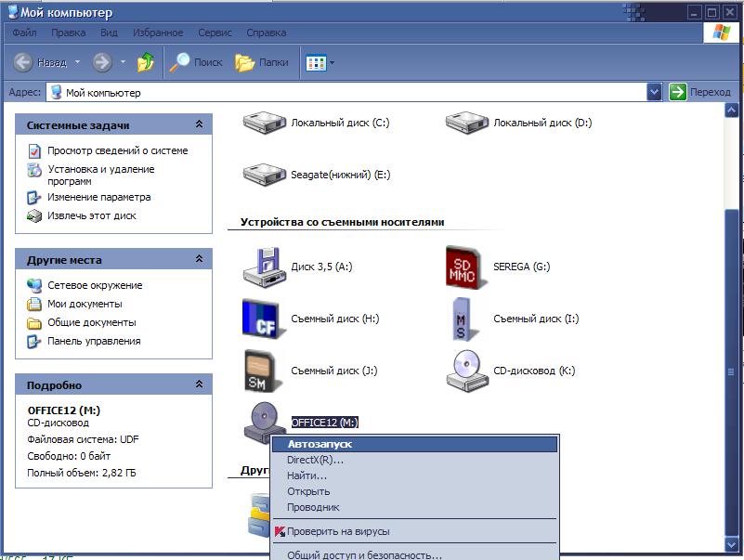The width and height of the screenshot is (744, 560).
Task: Click the system information view icon
Action: (34, 151)
